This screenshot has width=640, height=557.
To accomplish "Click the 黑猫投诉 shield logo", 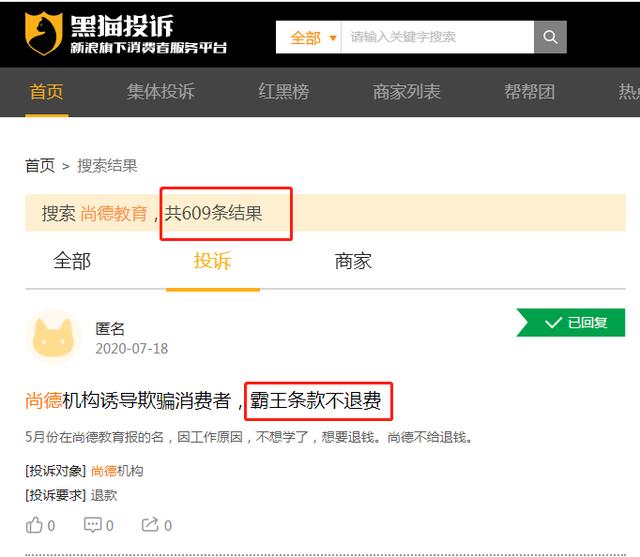I will pos(43,33).
